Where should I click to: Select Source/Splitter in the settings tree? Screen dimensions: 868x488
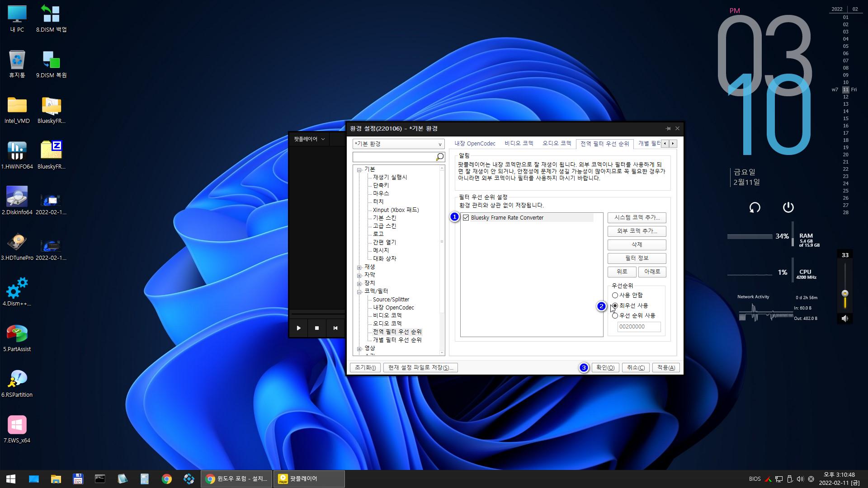pyautogui.click(x=391, y=300)
